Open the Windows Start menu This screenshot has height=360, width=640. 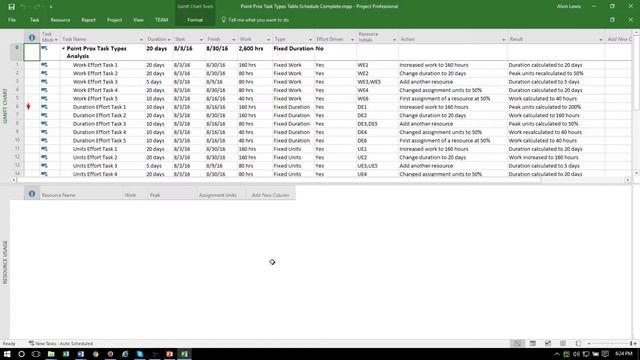click(x=7, y=354)
